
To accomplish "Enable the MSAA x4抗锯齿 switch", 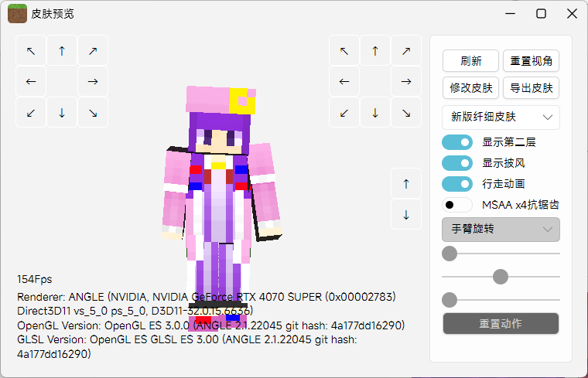I will pyautogui.click(x=457, y=205).
